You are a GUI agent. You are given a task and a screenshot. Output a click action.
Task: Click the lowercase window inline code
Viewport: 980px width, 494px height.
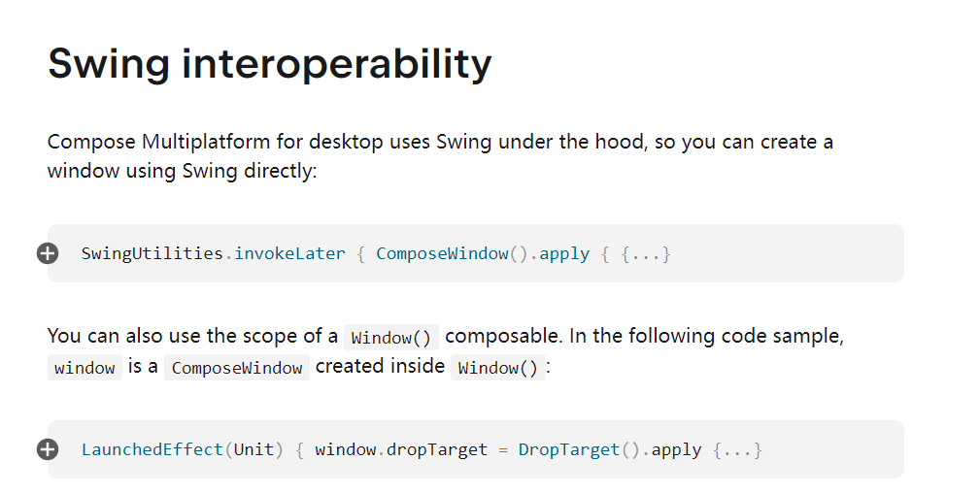pyautogui.click(x=84, y=367)
